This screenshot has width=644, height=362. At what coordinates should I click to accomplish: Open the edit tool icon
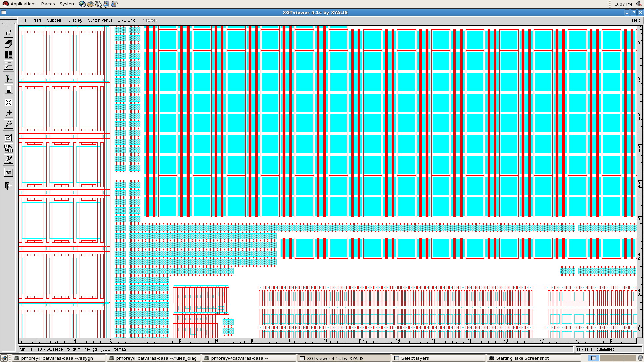pyautogui.click(x=8, y=137)
